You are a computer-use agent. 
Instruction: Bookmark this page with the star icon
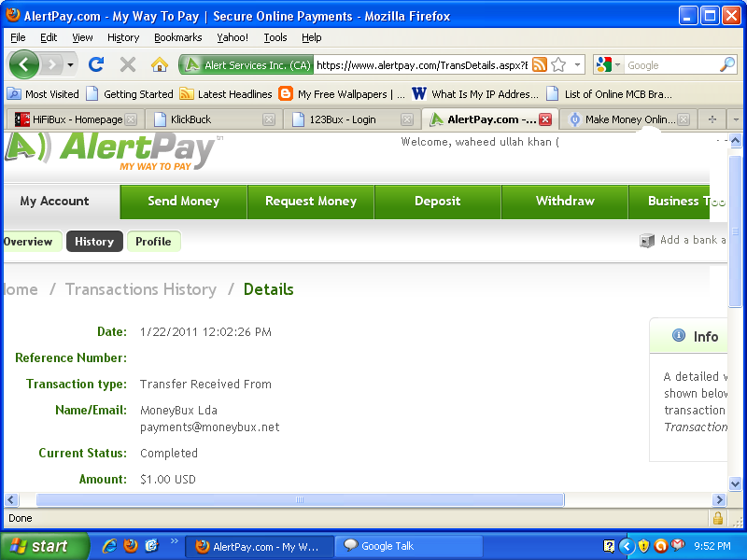(x=558, y=64)
